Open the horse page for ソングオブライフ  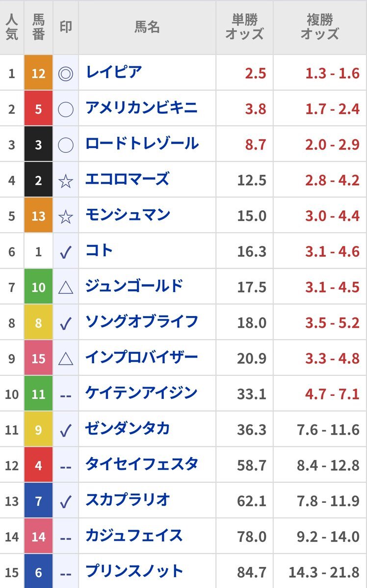pyautogui.click(x=142, y=322)
